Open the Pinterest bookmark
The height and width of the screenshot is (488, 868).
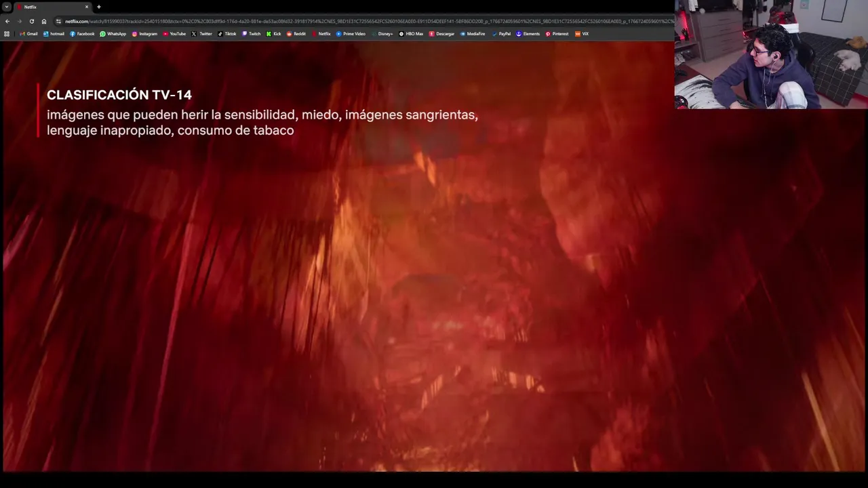pos(557,34)
